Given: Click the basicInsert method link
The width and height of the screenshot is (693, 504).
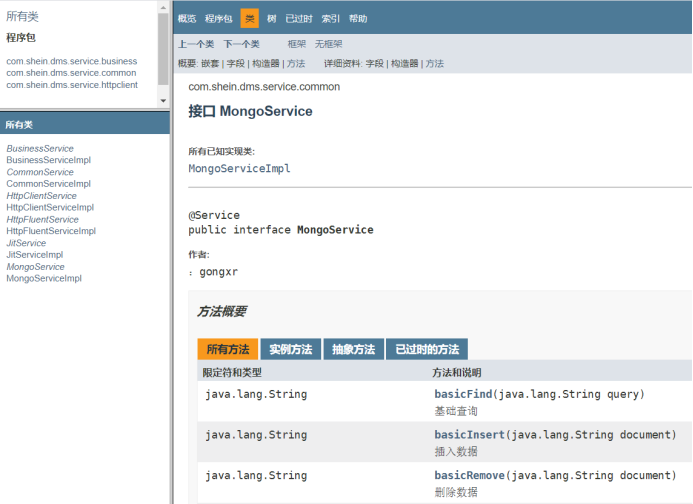Looking at the screenshot, I should 463,435.
